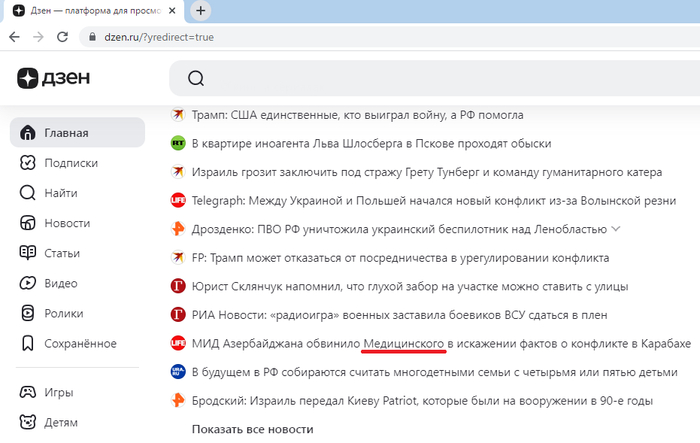Click source icon beside Дрозденко headline

(178, 229)
